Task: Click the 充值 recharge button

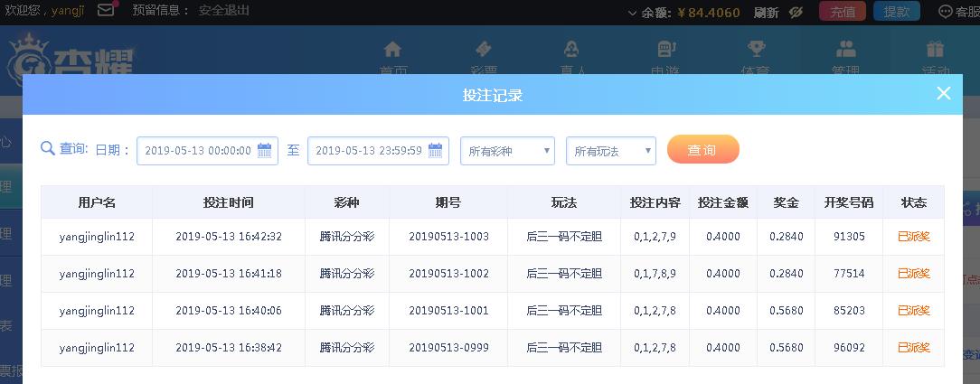Action: 843,12
